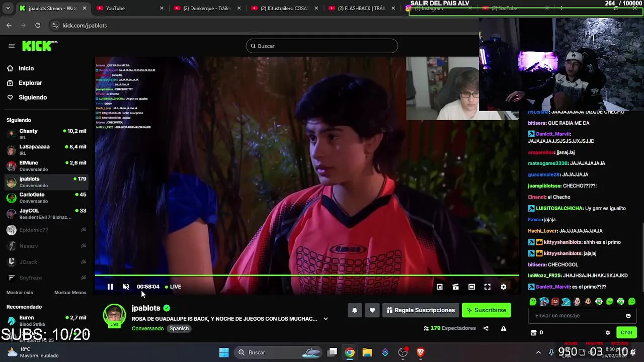Open video player settings gear
Screen dimensions: 644x362
pos(504,287)
